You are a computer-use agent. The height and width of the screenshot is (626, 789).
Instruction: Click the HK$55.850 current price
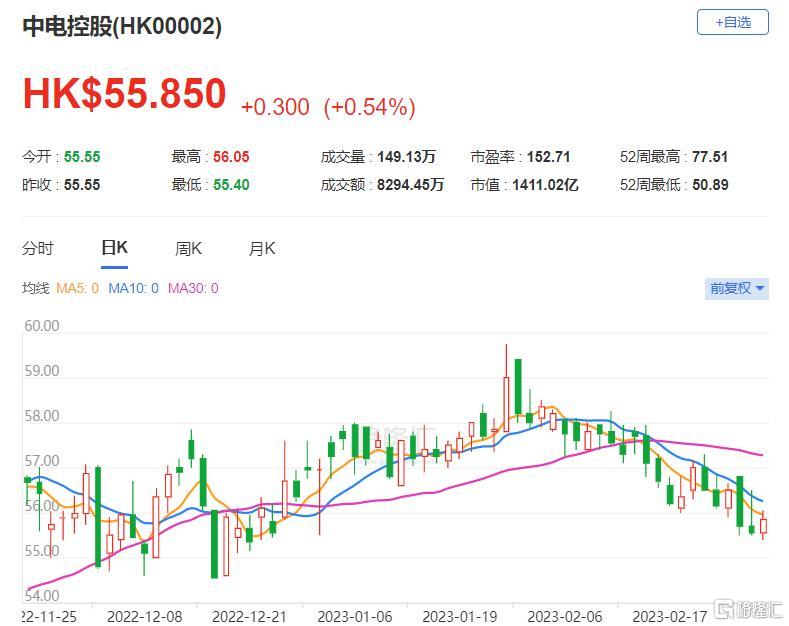(125, 94)
